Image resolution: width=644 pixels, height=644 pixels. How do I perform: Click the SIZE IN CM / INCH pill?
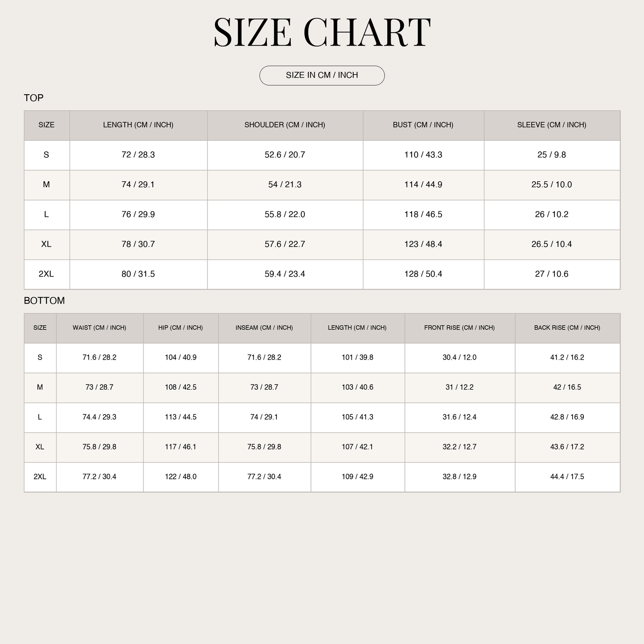pyautogui.click(x=322, y=75)
